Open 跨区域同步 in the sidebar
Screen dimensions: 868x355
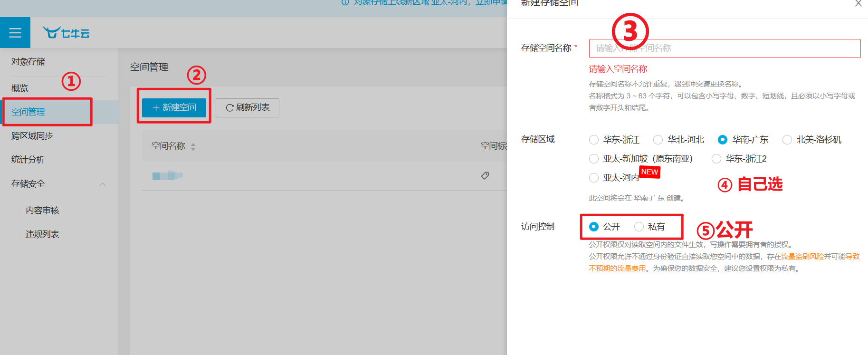click(32, 136)
